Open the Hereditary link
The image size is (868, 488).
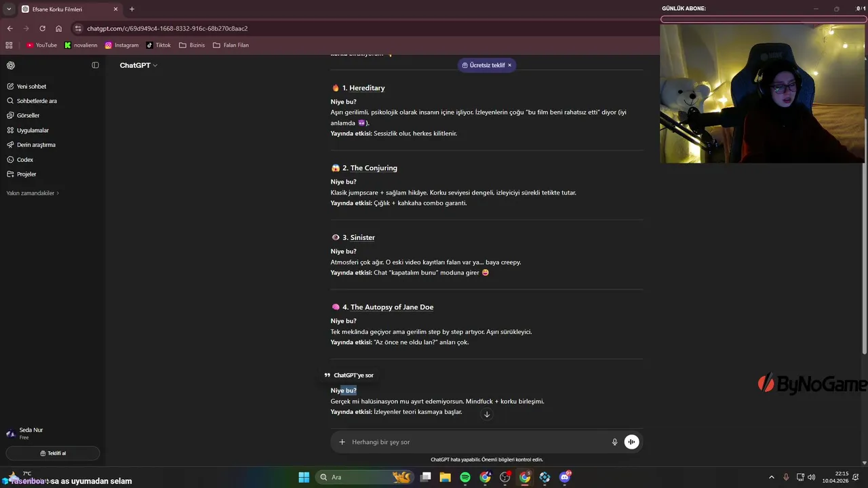pyautogui.click(x=367, y=88)
